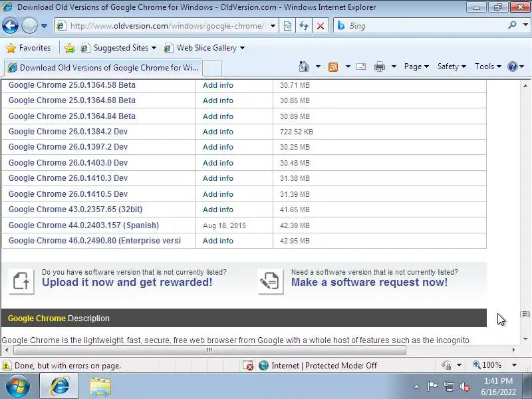This screenshot has height=399, width=532.
Task: Open Windows Explorer folder on taskbar
Action: pyautogui.click(x=100, y=387)
